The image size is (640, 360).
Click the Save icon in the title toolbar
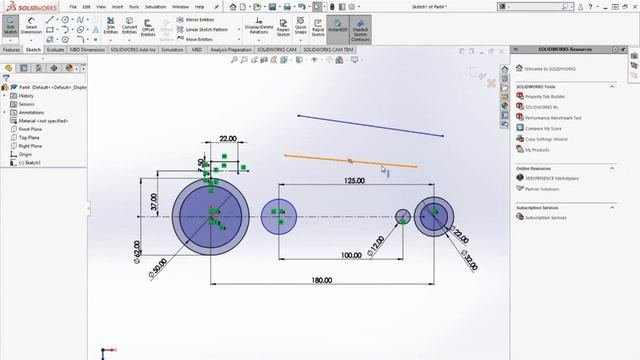tap(272, 7)
